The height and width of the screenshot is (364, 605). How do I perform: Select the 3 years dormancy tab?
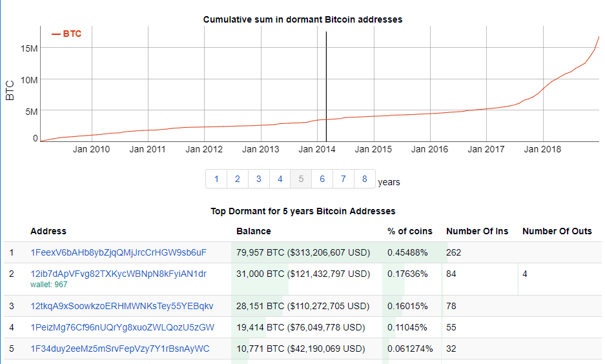coord(259,179)
